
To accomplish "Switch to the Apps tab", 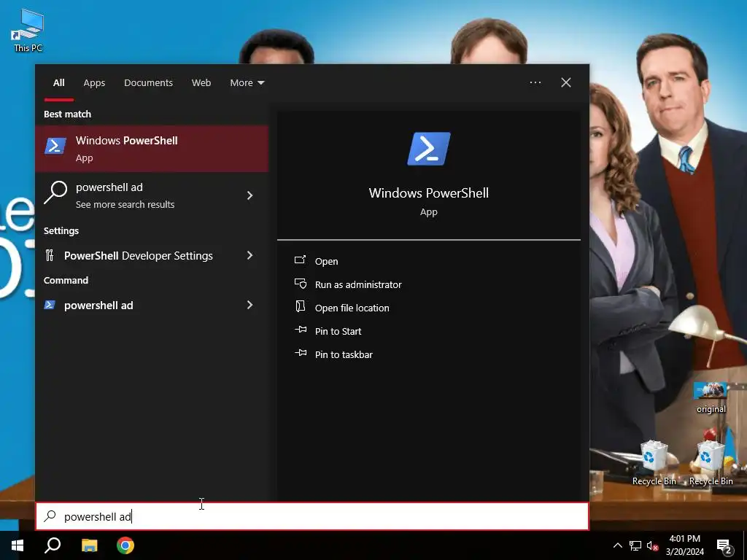I will pos(94,83).
